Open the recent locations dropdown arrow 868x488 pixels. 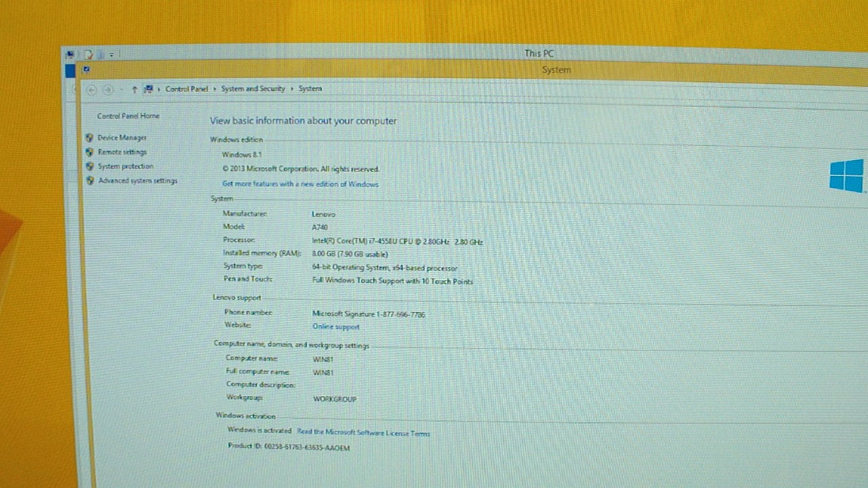click(121, 89)
